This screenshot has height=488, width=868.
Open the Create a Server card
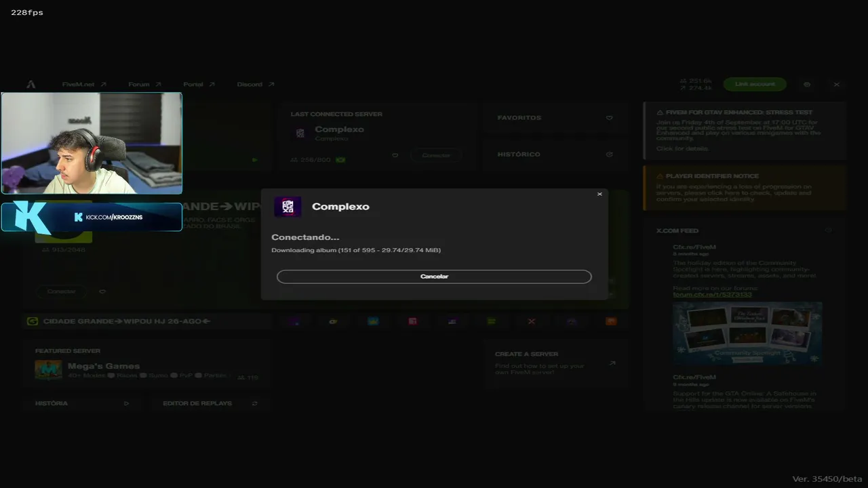click(555, 364)
